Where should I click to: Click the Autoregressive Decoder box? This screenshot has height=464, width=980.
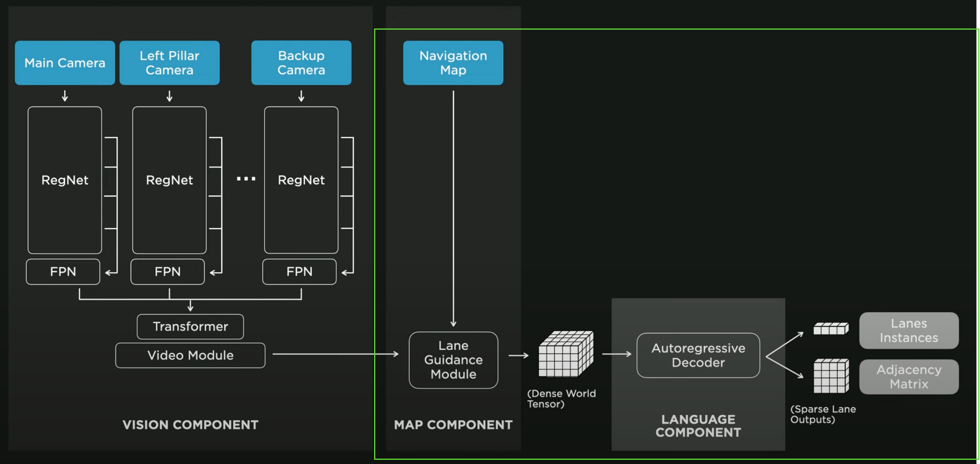(x=698, y=355)
